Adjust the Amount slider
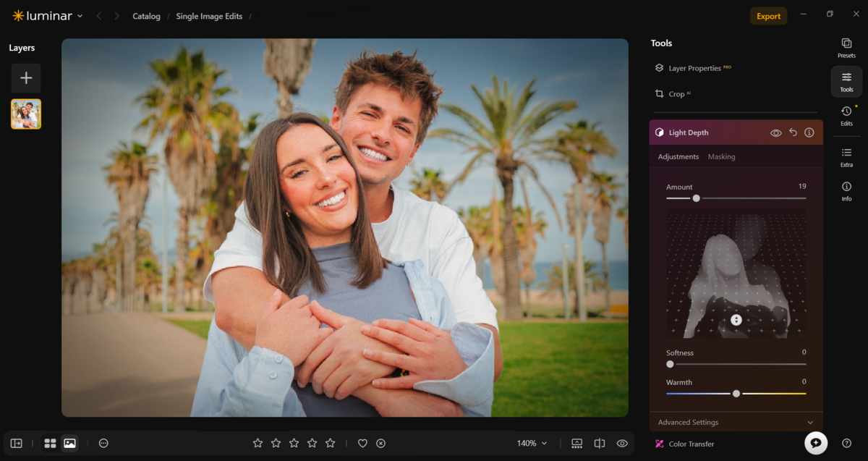 (x=696, y=198)
